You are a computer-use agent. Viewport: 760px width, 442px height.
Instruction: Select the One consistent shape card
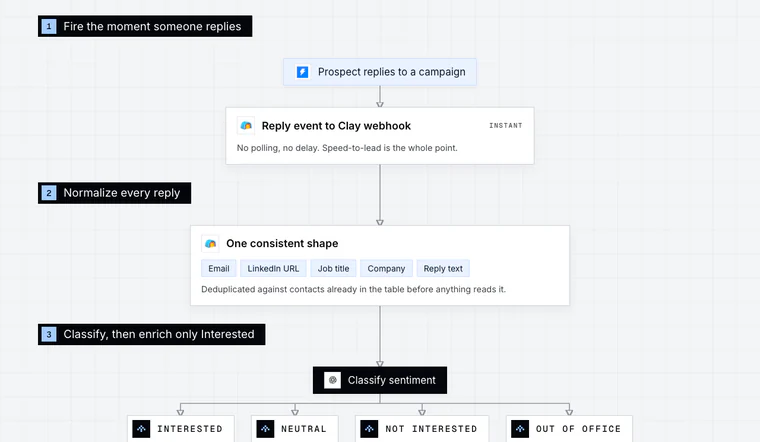pyautogui.click(x=380, y=265)
